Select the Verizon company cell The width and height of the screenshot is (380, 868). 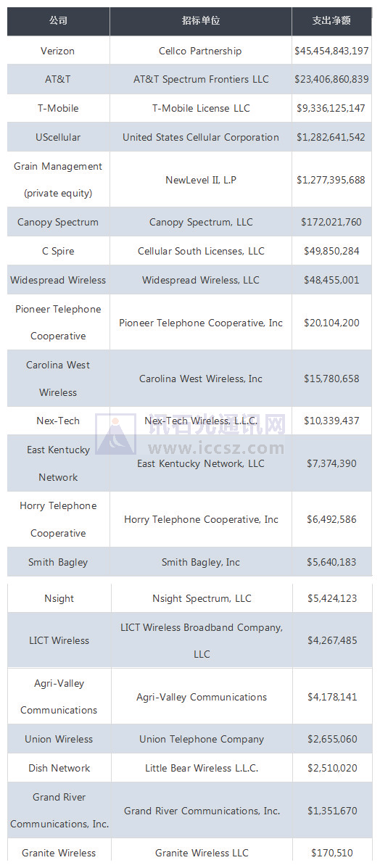tap(58, 51)
